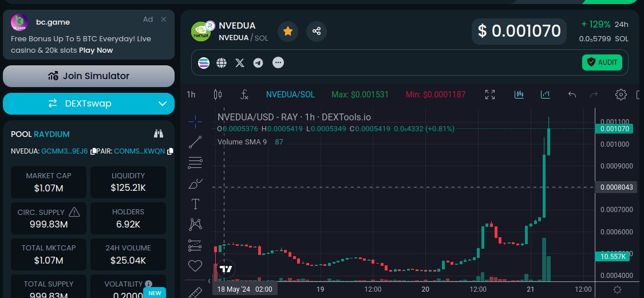Screen dimensions: 644x298
Task: Click the 24H VOLUME $25.04K card
Action: coord(128,254)
